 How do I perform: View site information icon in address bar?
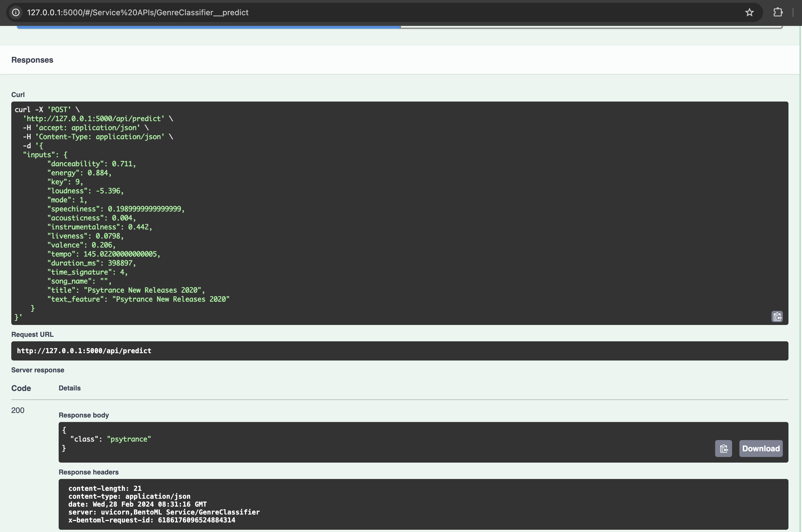point(16,13)
